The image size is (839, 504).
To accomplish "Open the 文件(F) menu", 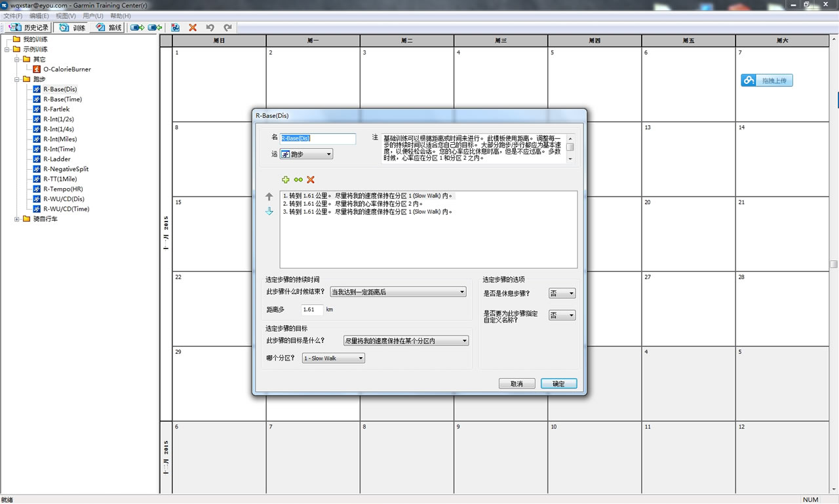I will (x=13, y=16).
